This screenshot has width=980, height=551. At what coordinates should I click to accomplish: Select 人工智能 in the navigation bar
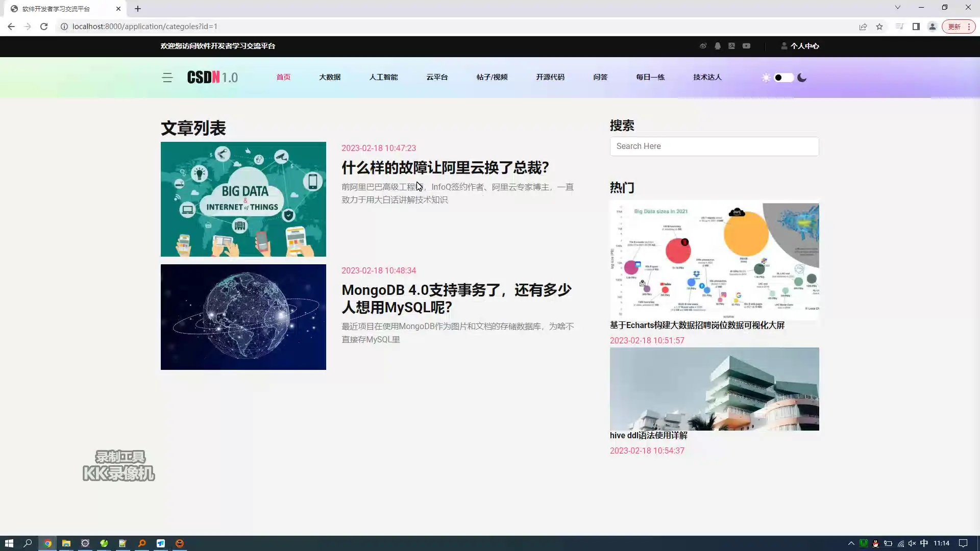[x=383, y=77]
